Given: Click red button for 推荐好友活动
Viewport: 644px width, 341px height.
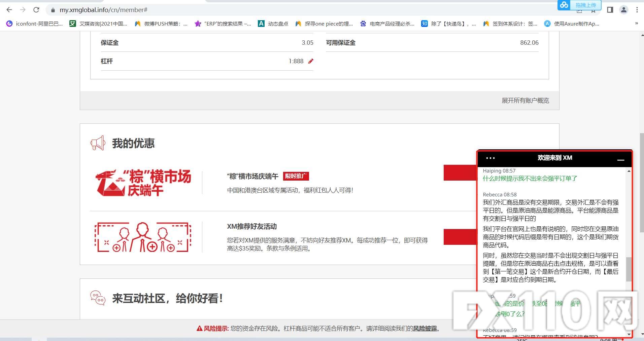Looking at the screenshot, I should pos(460,237).
